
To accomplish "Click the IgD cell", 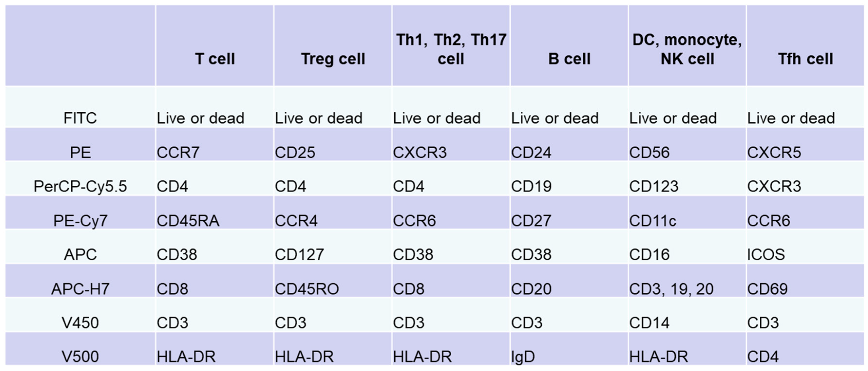I will 523,356.
